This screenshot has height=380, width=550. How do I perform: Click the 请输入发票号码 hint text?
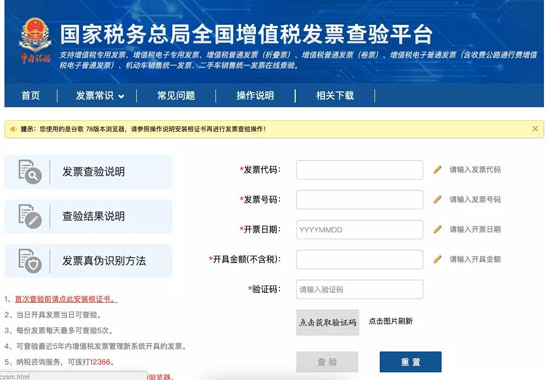tap(475, 200)
